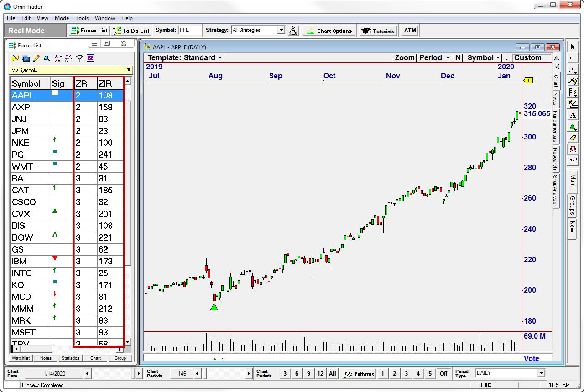Turn patterns Off
The height and width of the screenshot is (392, 584).
443,374
